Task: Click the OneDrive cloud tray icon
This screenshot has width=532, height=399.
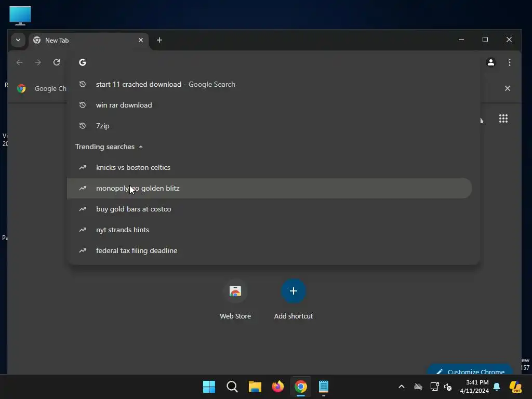Action: [x=418, y=387]
